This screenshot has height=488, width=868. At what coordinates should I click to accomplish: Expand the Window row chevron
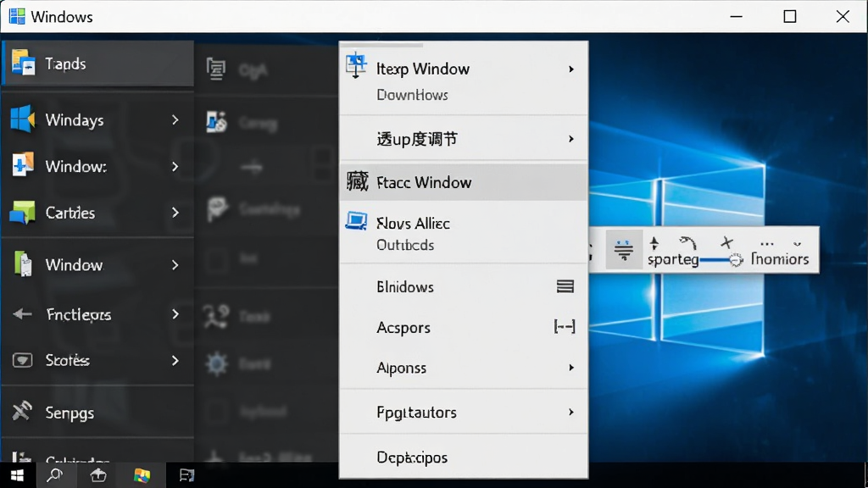(175, 265)
